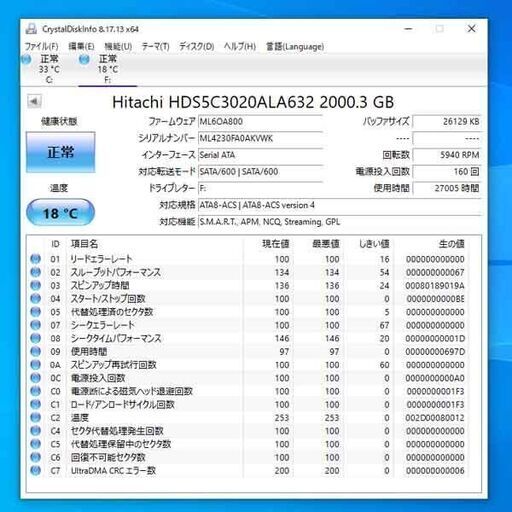This screenshot has width=512, height=512.
Task: Click status orb for attribute 09 使用時間
Action: click(35, 351)
